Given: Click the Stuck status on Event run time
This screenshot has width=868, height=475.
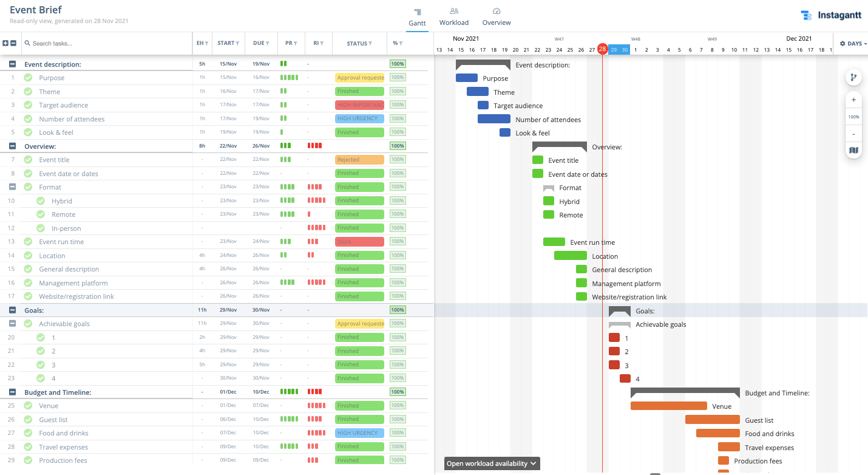Looking at the screenshot, I should click(x=359, y=242).
